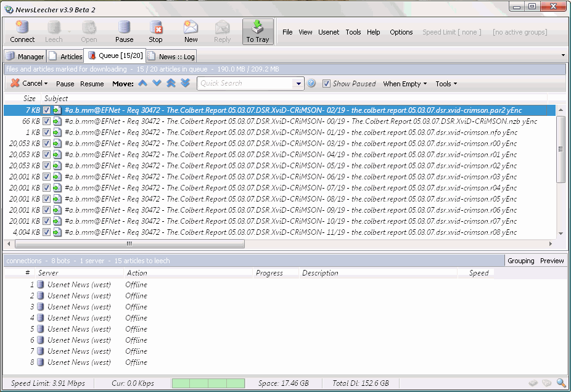
Task: Move selected article down one position
Action: pos(157,83)
